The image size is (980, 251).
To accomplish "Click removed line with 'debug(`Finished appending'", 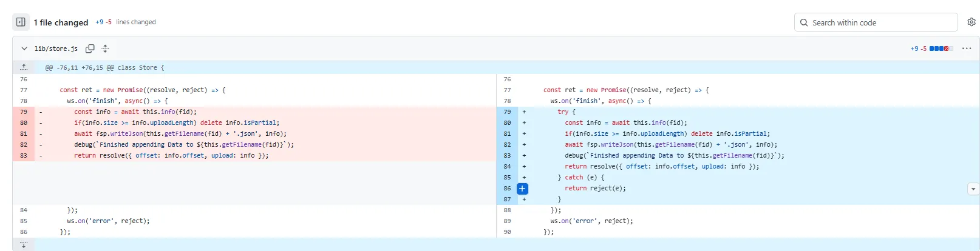I will point(184,145).
